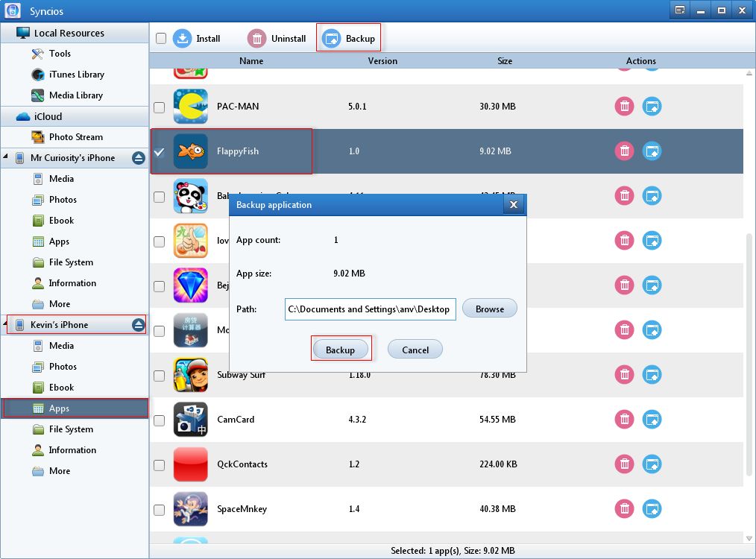
Task: Check the PAC-MAN checkbox
Action: point(159,107)
